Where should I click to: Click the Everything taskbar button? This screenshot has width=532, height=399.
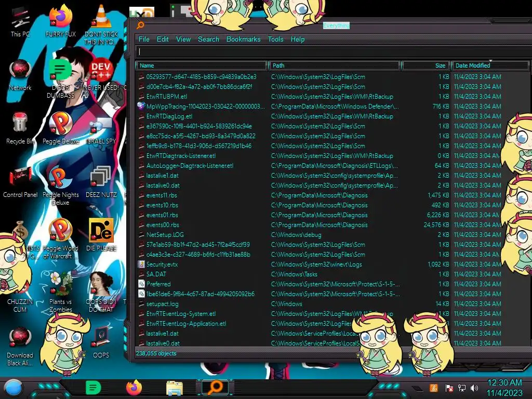click(215, 387)
